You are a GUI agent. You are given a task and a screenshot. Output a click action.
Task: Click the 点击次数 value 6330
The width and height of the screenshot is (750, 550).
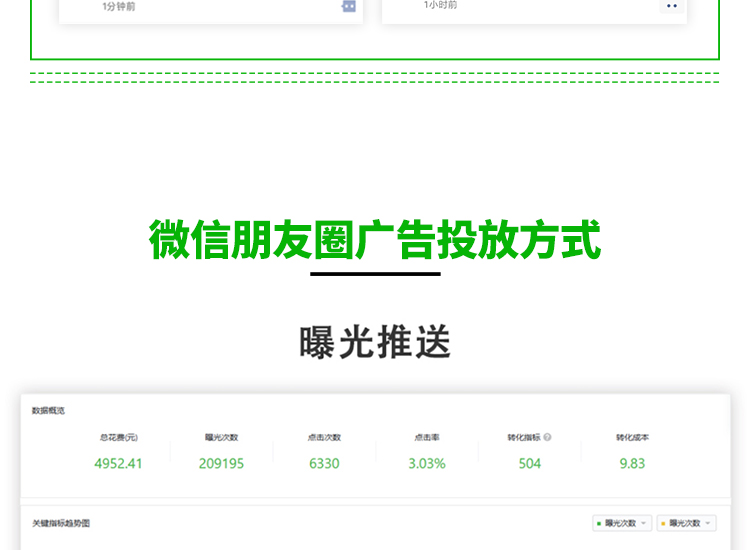pos(324,463)
